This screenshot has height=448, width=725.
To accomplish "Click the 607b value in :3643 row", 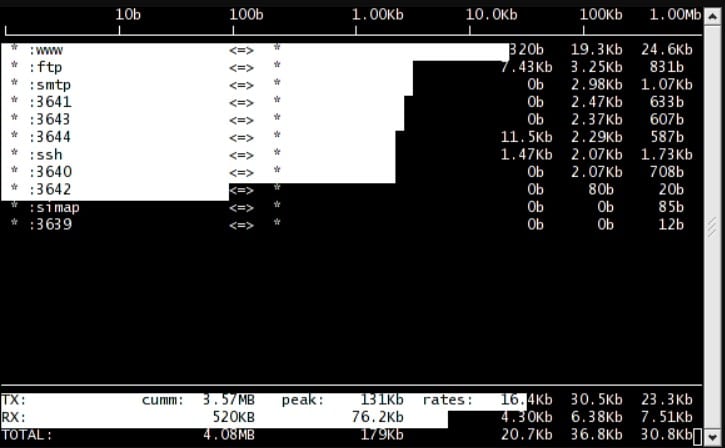I will [x=667, y=120].
